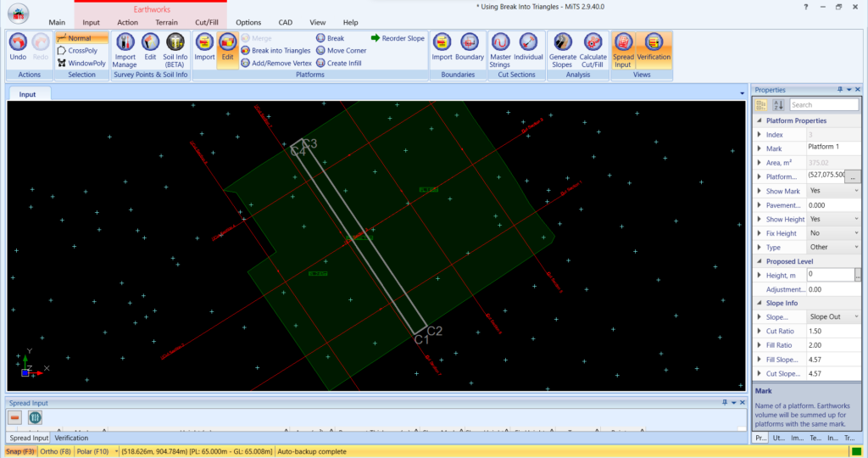Open Show Height dropdown
Screen dimensions: 868x458
pos(856,219)
